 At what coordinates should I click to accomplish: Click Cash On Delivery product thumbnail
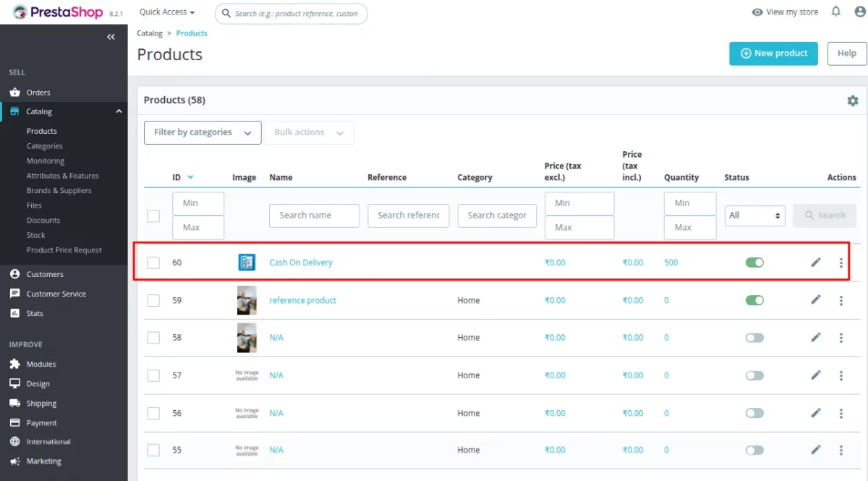[x=247, y=263]
